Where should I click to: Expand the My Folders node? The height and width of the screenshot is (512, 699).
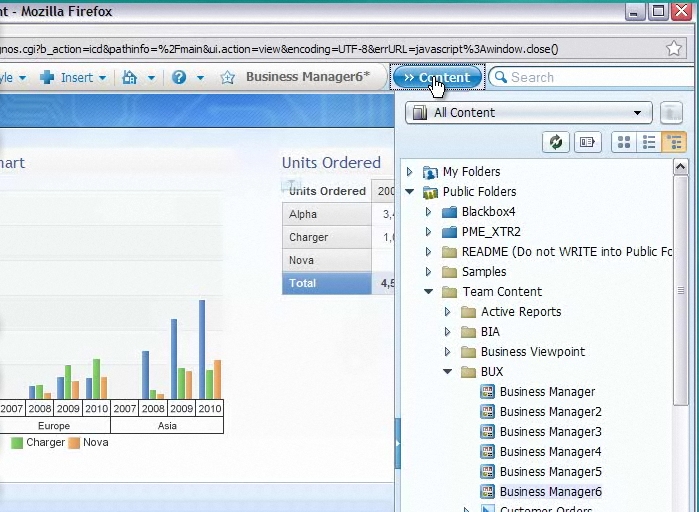coord(409,172)
